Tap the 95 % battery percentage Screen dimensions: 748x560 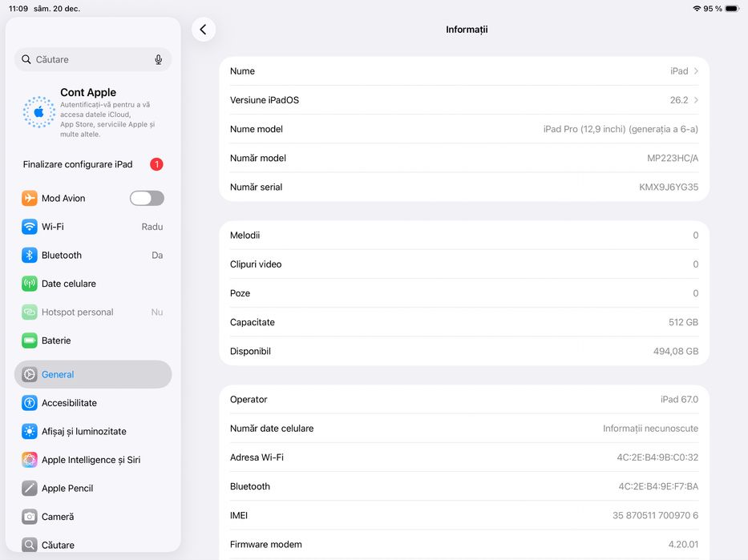point(712,9)
